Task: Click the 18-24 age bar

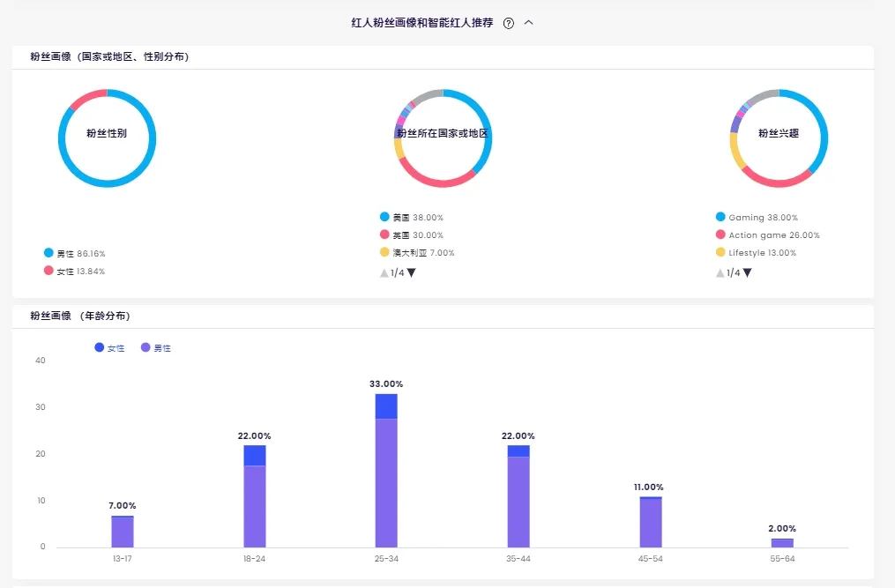Action: click(255, 496)
